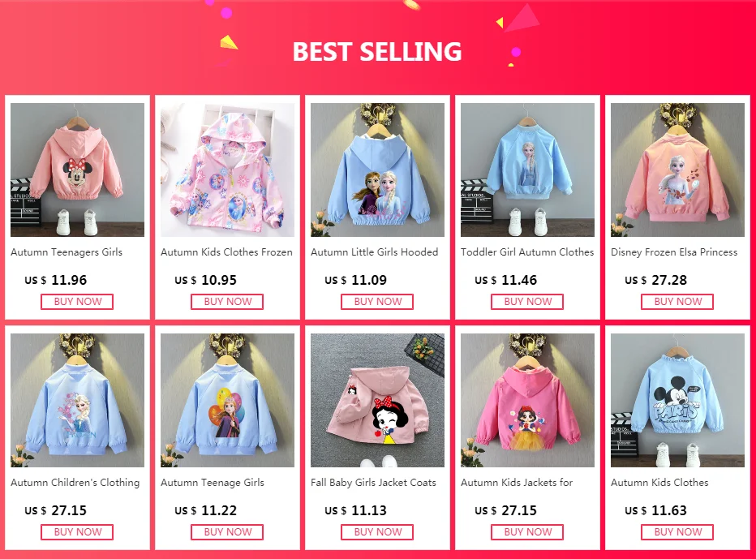Open the Autumn Kids Jackets for listing
Image resolution: width=756 pixels, height=559 pixels.
pos(517,483)
